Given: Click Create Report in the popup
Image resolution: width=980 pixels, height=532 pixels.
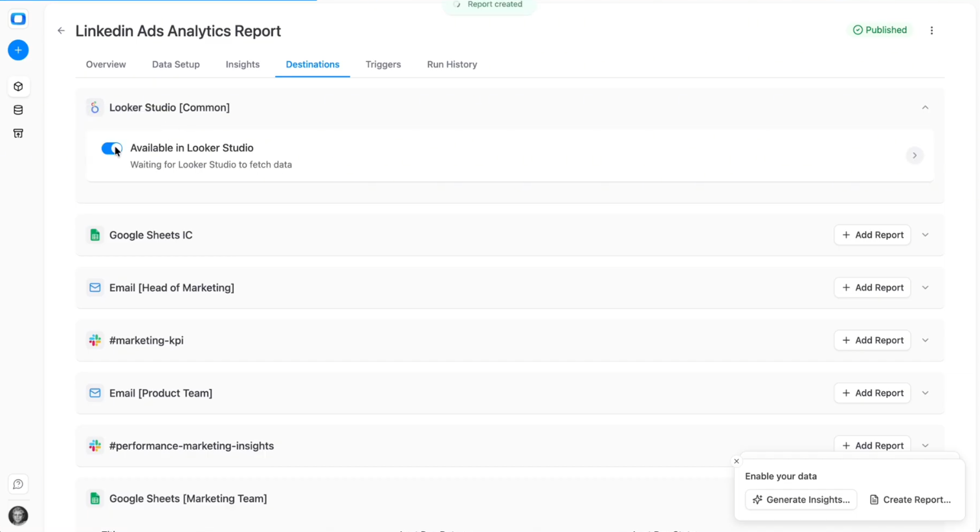Looking at the screenshot, I should click(910, 499).
